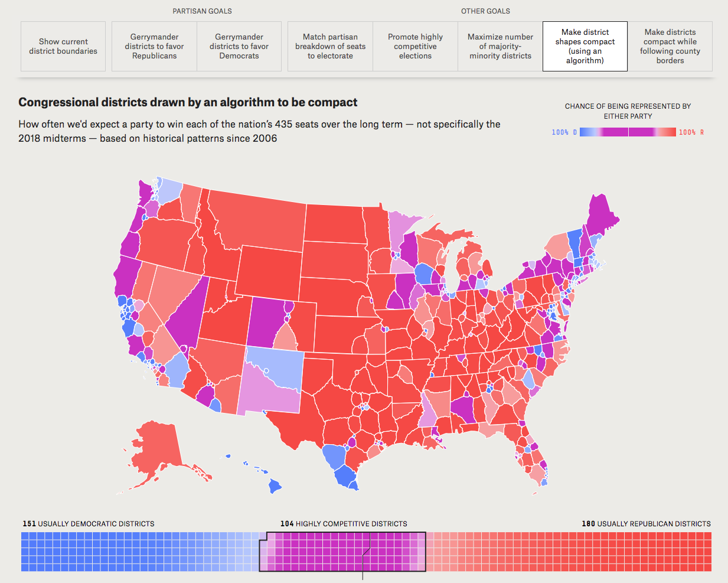Click the Wyoming district
728x583 pixels.
(270, 272)
